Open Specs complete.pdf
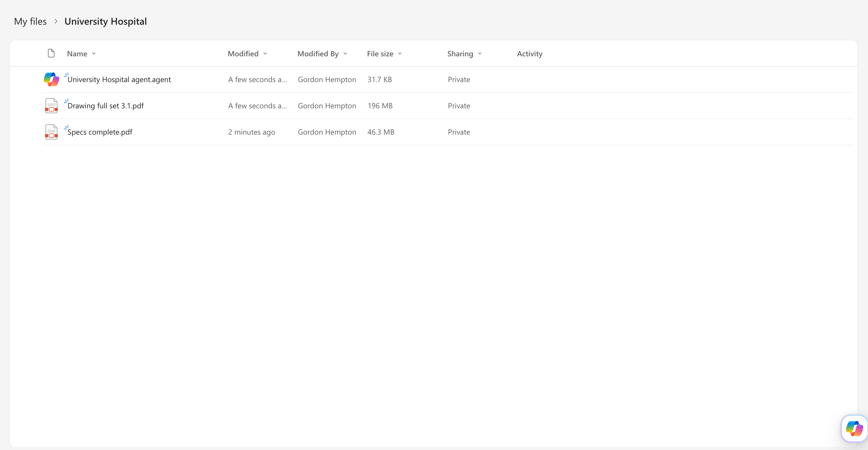This screenshot has height=450, width=868. 100,132
